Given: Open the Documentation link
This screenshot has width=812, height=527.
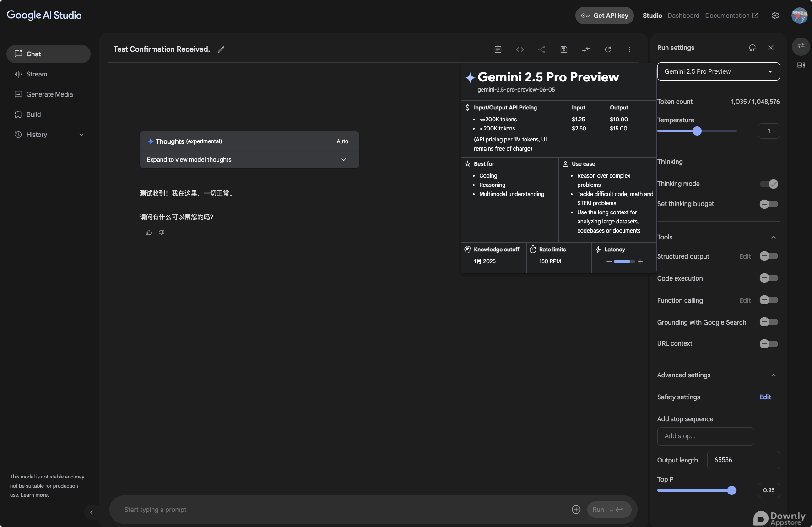Looking at the screenshot, I should pos(731,16).
